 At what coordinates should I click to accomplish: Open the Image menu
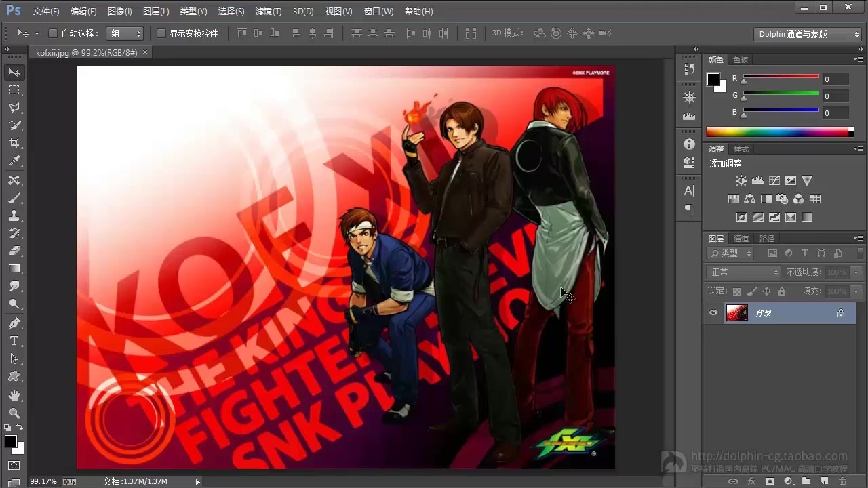pyautogui.click(x=120, y=12)
